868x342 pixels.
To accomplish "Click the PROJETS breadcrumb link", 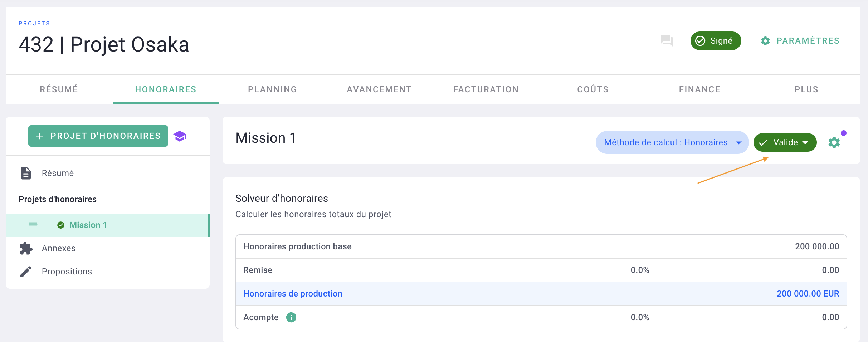I will [34, 24].
